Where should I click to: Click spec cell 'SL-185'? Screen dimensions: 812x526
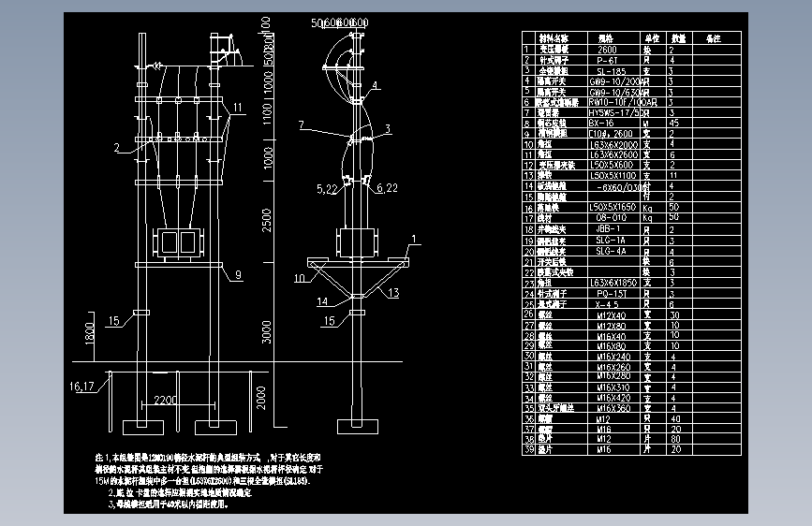(x=611, y=71)
